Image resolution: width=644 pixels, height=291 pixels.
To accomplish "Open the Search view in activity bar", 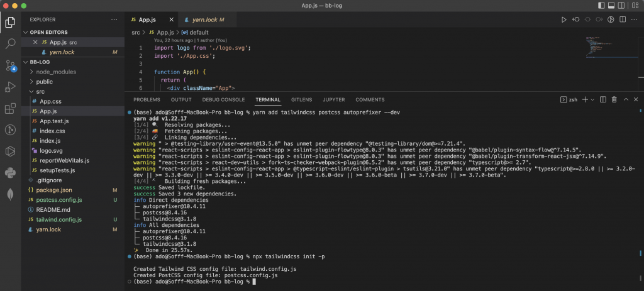I will [10, 43].
